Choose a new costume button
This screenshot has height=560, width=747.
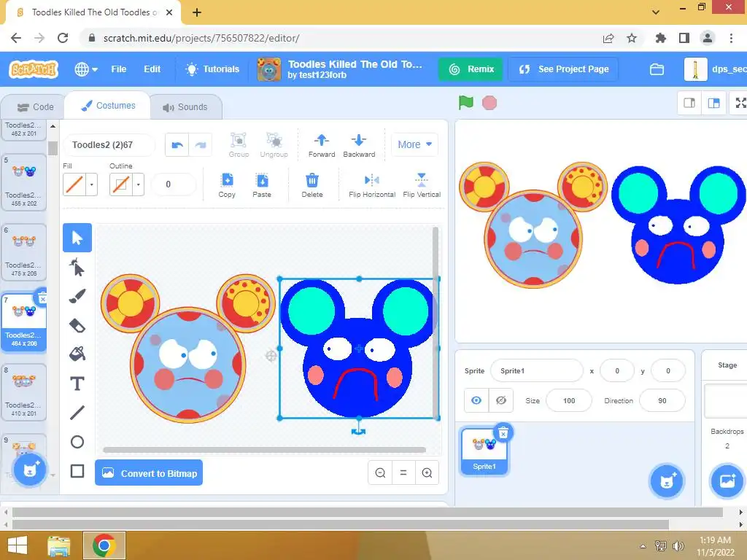tap(29, 470)
